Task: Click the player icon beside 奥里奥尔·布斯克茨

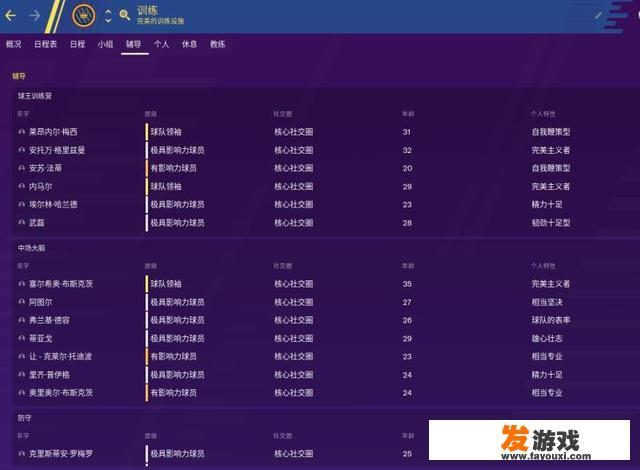Action: (22, 393)
